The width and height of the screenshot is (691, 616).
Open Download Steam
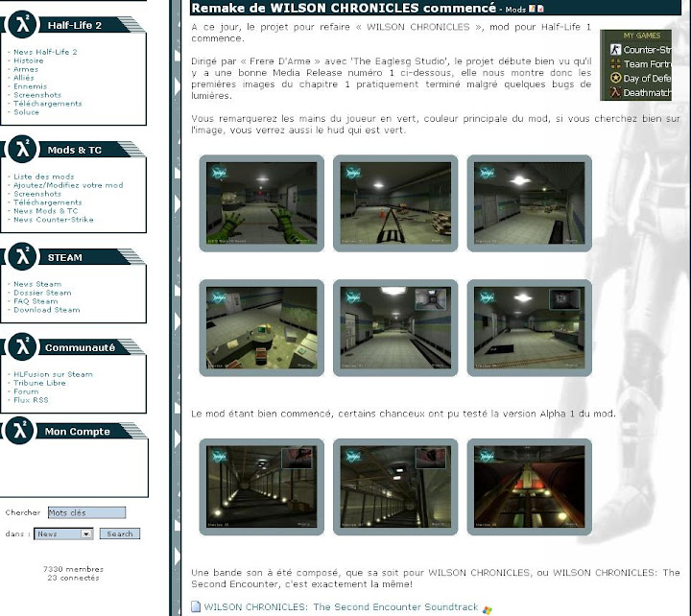(47, 310)
